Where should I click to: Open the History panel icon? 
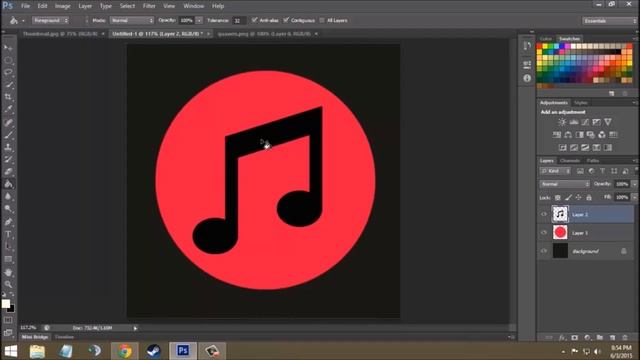click(x=527, y=46)
